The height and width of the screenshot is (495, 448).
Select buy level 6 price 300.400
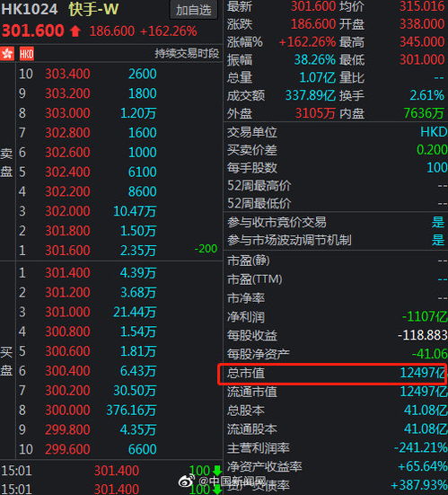(x=67, y=371)
